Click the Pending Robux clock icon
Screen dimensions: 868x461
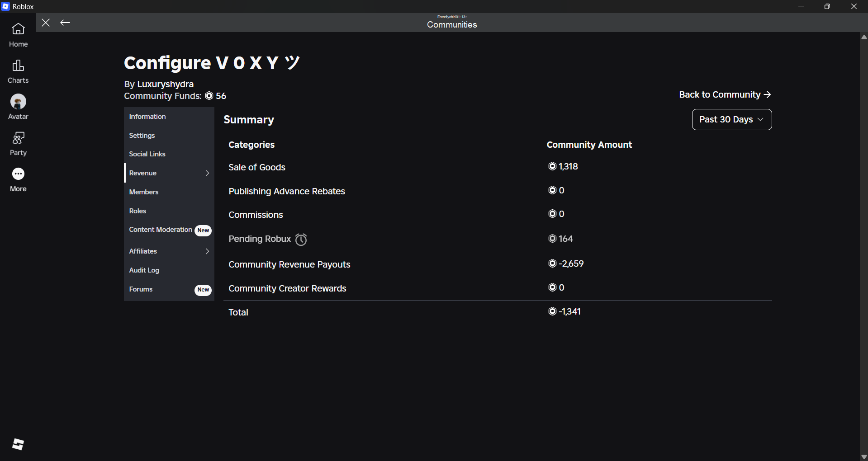coord(301,239)
